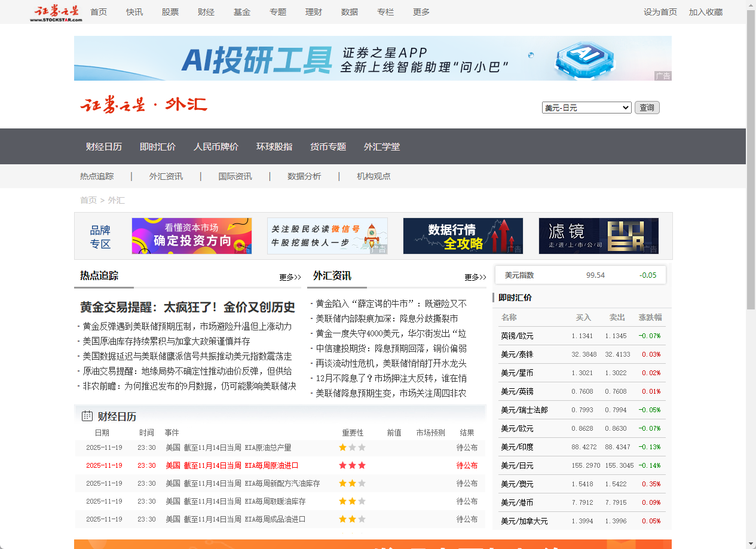Image resolution: width=756 pixels, height=549 pixels.
Task: Open the 美元/日元 rate entry
Action: click(x=518, y=465)
